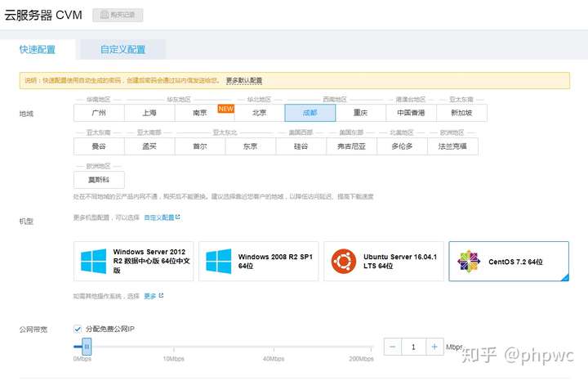588x381 pixels.
Task: Click external-link icon beside 更多
Action: click(x=161, y=296)
